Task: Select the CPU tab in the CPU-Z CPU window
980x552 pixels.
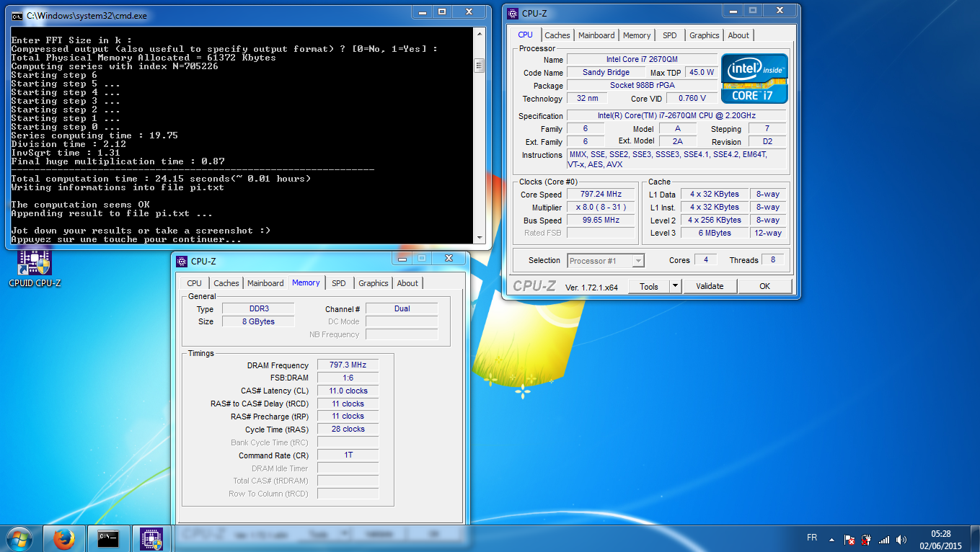Action: click(x=526, y=35)
